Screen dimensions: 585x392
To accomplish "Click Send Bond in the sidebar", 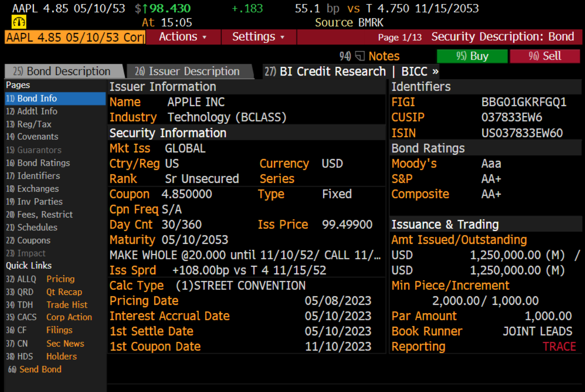I will (40, 369).
